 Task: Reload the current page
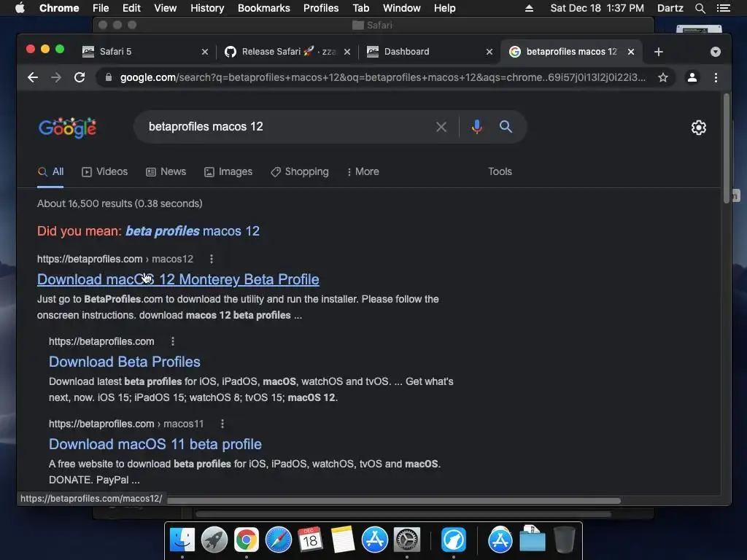coord(80,77)
